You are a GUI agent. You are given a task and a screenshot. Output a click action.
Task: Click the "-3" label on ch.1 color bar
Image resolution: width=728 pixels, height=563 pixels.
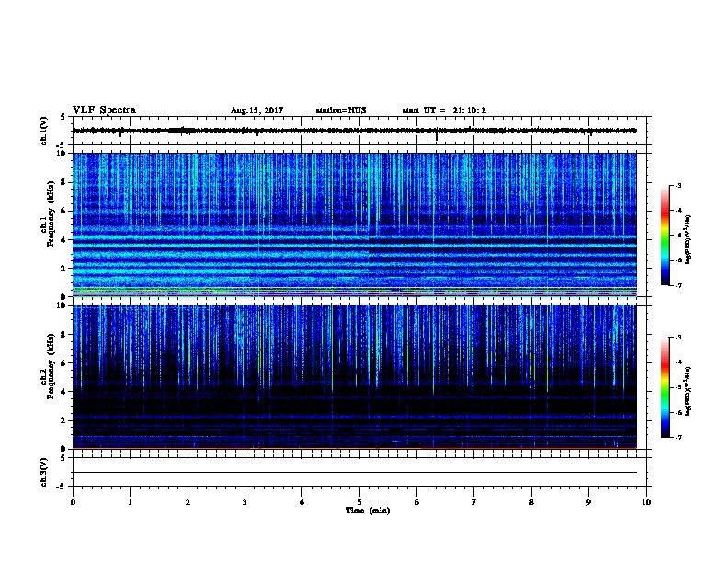pyautogui.click(x=677, y=186)
